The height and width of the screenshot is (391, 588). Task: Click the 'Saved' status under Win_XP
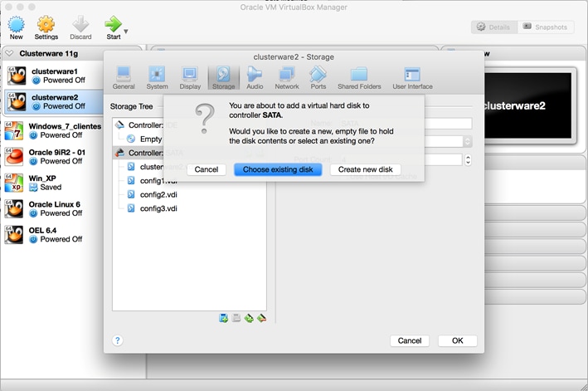pyautogui.click(x=51, y=187)
